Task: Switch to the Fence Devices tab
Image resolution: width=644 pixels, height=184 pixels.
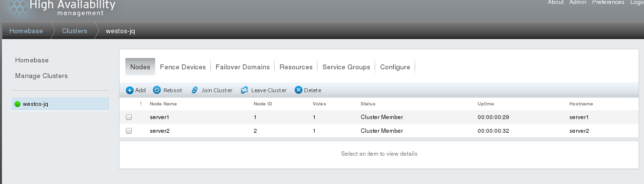Action: pos(183,67)
